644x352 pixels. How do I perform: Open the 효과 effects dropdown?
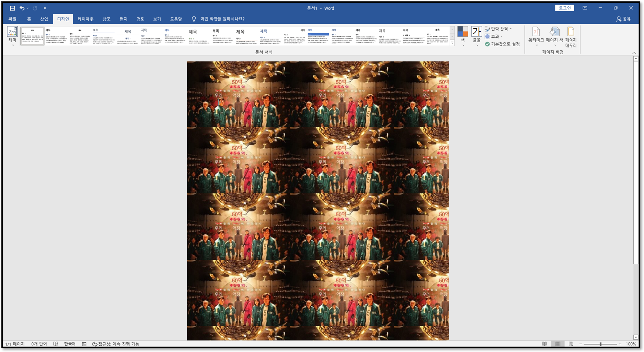[x=494, y=36]
